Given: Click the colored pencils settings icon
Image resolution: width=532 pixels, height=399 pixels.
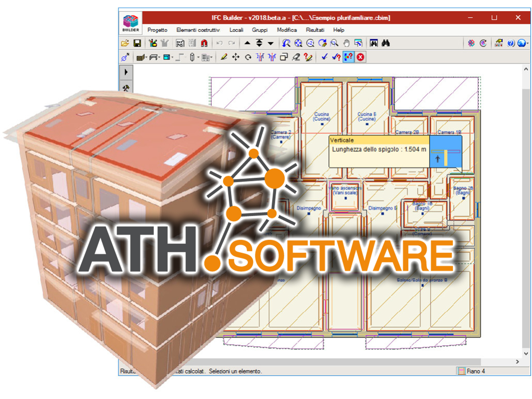Looking at the screenshot, I should pyautogui.click(x=153, y=43).
